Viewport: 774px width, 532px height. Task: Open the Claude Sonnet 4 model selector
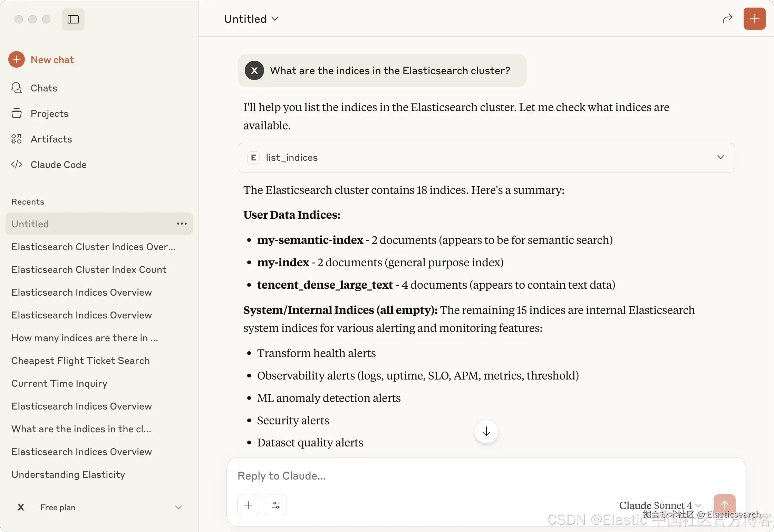coord(660,505)
